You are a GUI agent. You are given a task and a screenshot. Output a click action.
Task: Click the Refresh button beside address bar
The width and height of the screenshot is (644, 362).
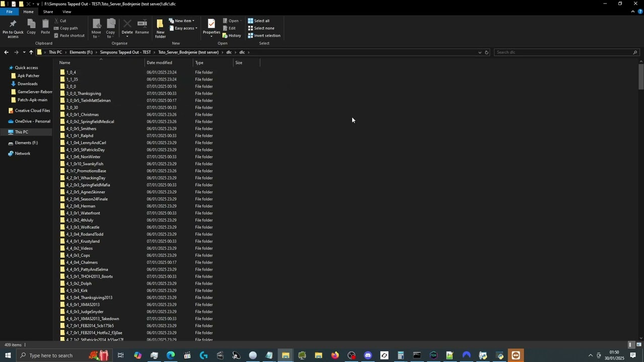487,52
